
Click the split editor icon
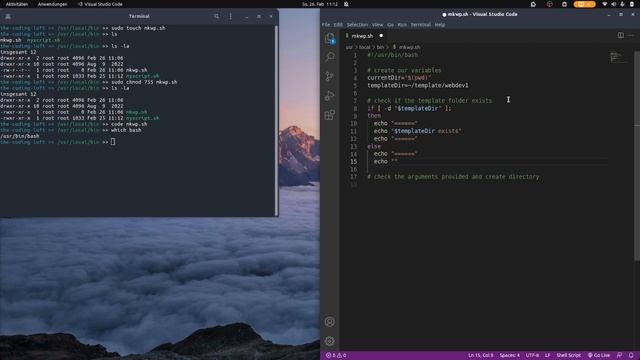pos(620,36)
